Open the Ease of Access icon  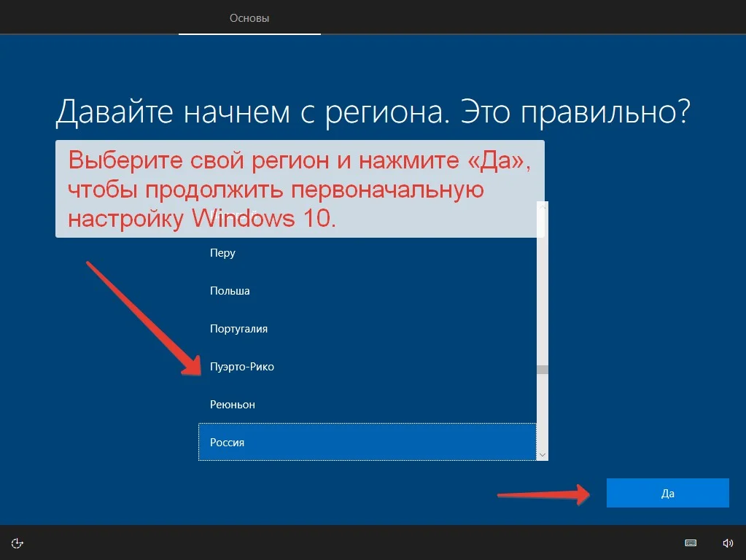pyautogui.click(x=17, y=543)
